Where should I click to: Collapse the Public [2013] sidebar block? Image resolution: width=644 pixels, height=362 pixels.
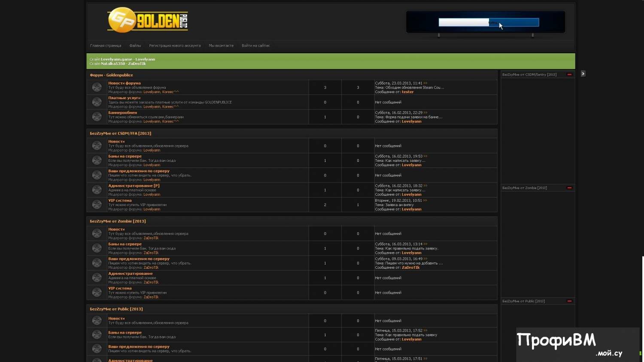click(569, 301)
